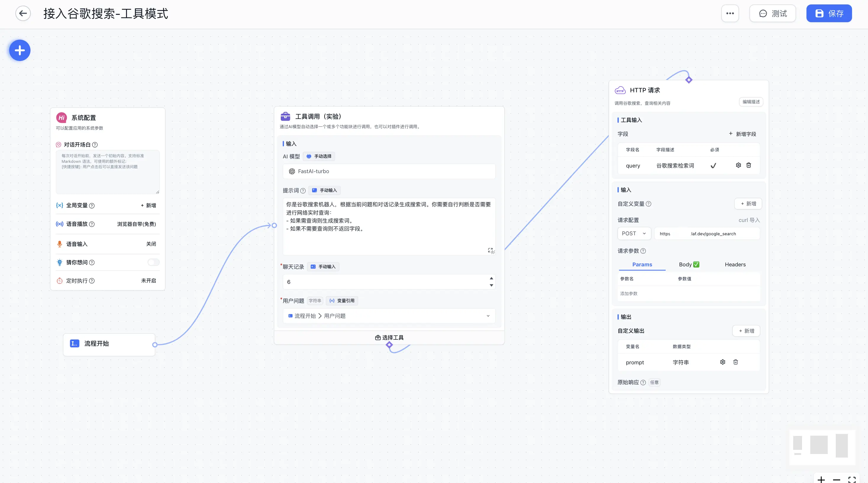
Task: Toggle the 猜你想问 switch
Action: (x=153, y=262)
